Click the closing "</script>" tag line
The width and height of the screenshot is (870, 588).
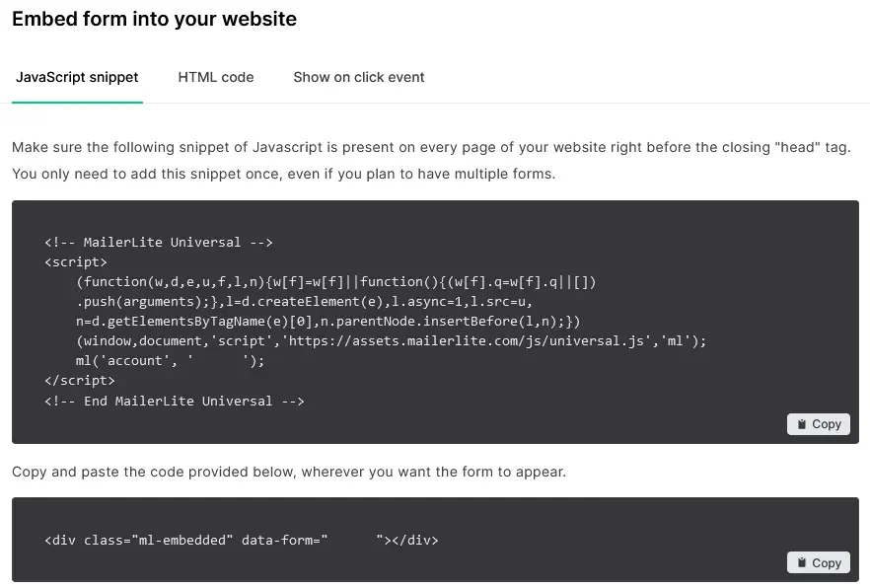tap(80, 380)
